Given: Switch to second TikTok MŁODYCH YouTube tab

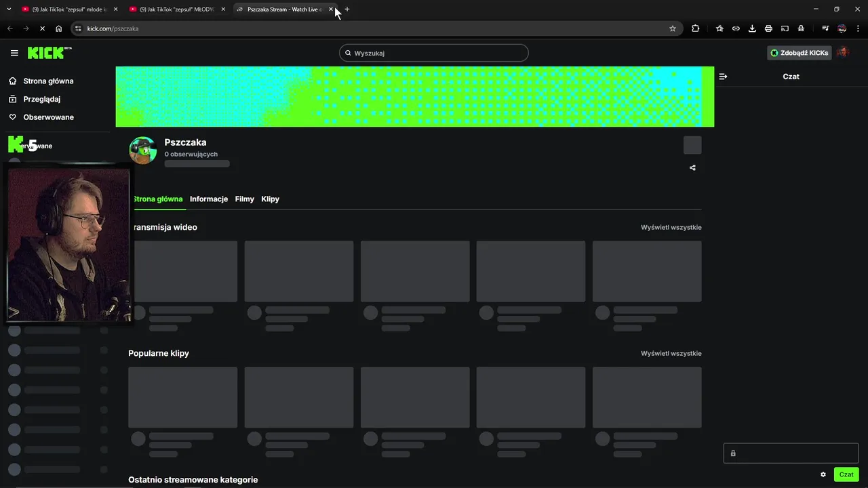Looking at the screenshot, I should 176,9.
